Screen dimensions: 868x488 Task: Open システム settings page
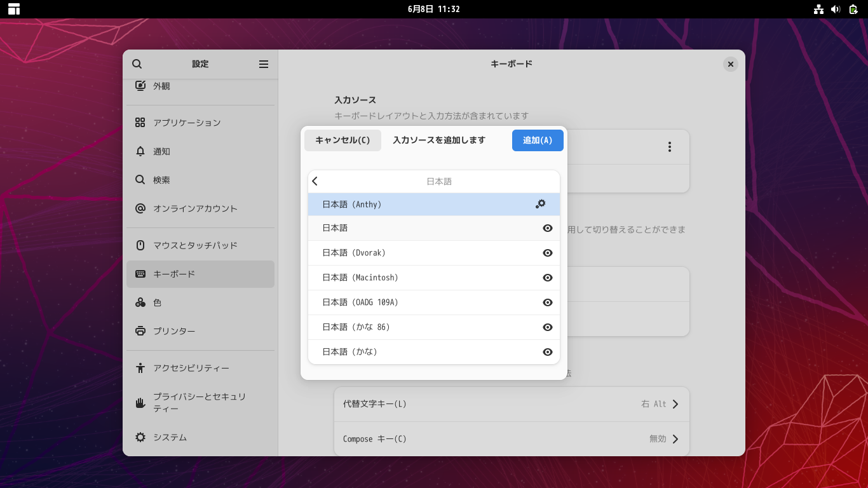click(200, 437)
